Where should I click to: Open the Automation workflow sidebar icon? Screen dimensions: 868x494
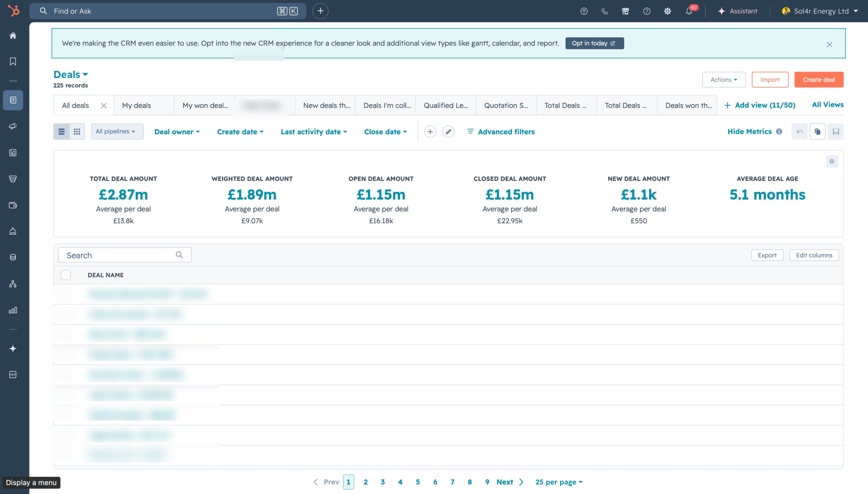point(13,284)
